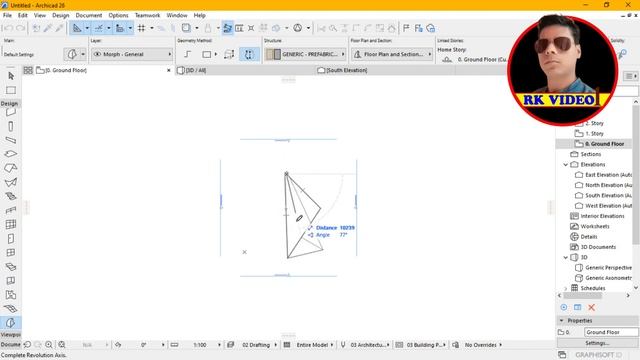640x360 pixels.
Task: Select the Column tool in the toolbox
Action: pos(11,126)
